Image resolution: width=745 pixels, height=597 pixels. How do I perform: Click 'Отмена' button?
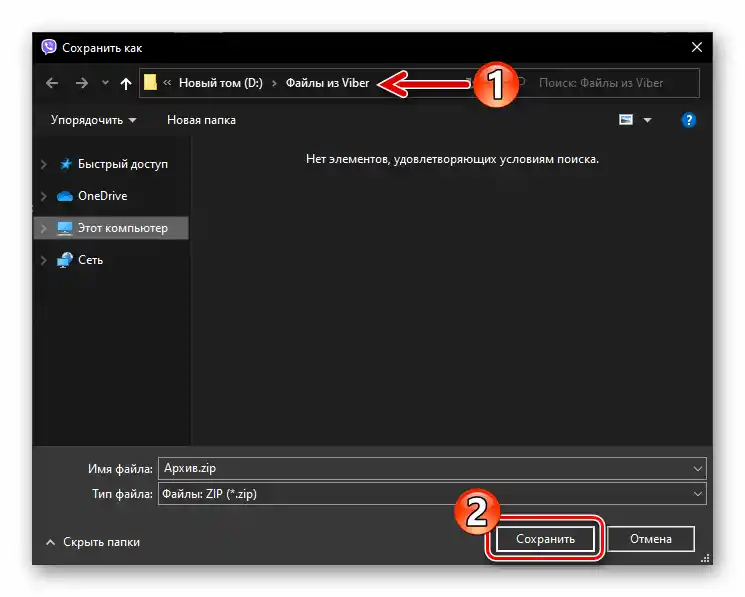[x=650, y=539]
